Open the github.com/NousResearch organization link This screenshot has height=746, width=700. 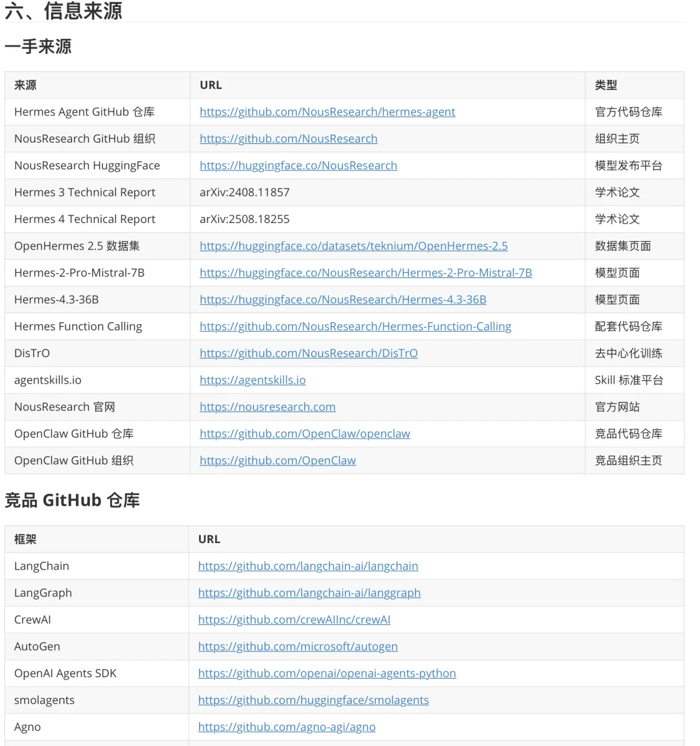288,139
